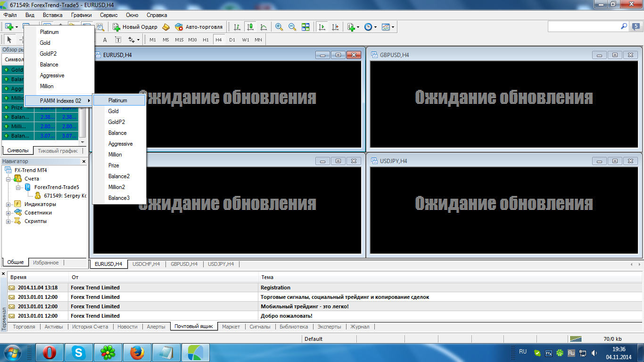Open the Новый Ордер dialog
Viewport: 644px width, 362px height.
(x=135, y=27)
